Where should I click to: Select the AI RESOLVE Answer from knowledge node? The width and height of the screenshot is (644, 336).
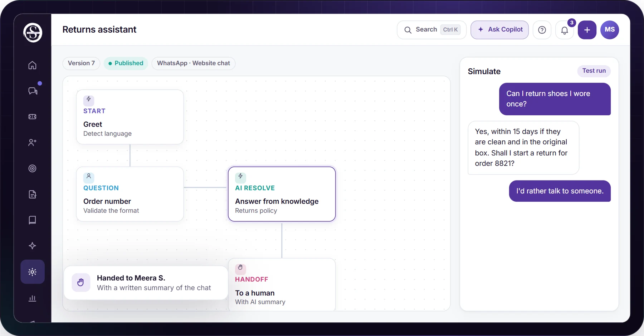point(282,194)
